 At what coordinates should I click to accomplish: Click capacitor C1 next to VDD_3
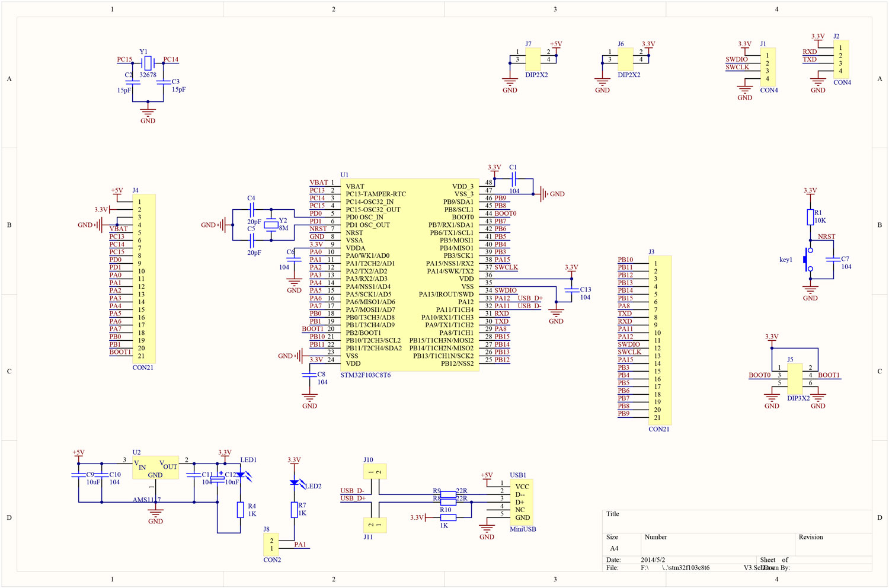click(513, 178)
